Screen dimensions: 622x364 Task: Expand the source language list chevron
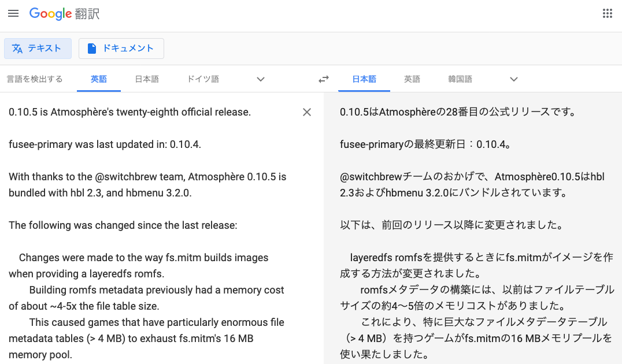tap(261, 79)
